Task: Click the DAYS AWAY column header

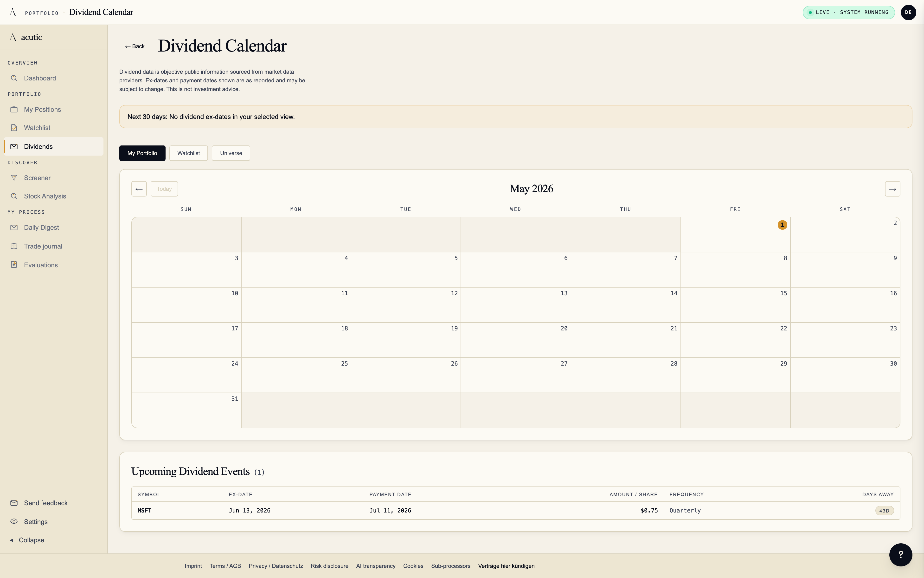Action: (878, 494)
